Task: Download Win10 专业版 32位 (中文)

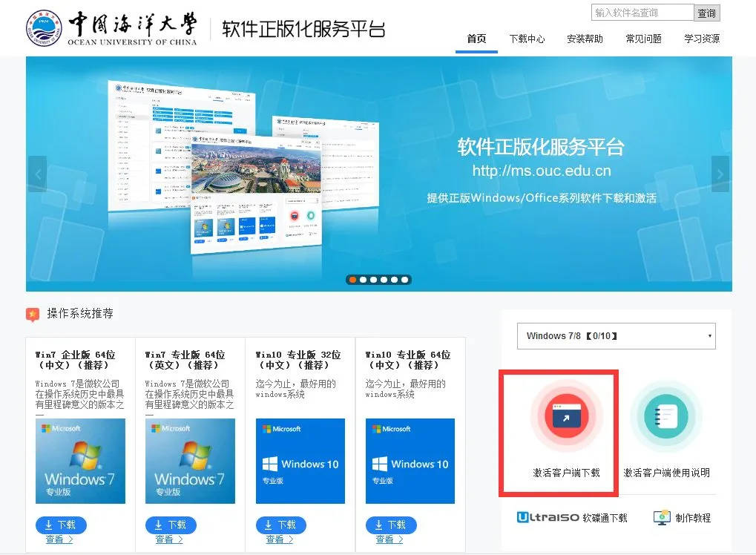Action: click(280, 525)
